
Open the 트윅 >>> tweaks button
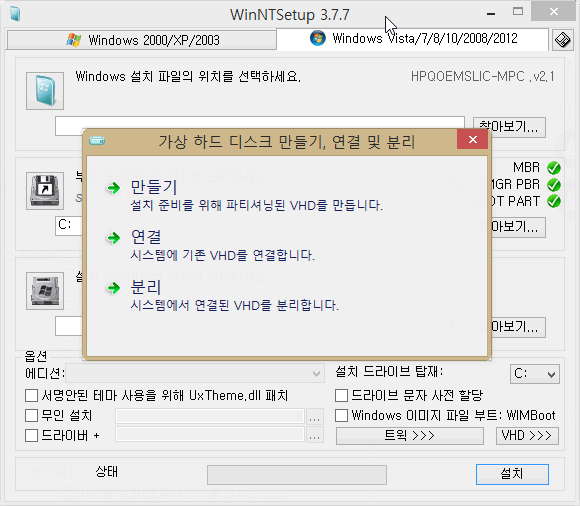tap(409, 436)
